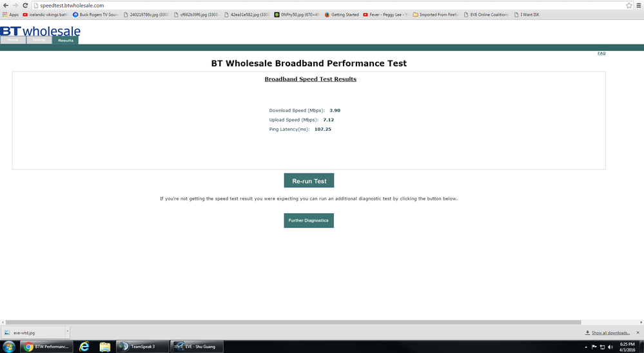Click Show all downloads link
Image resolution: width=644 pixels, height=353 pixels.
610,333
